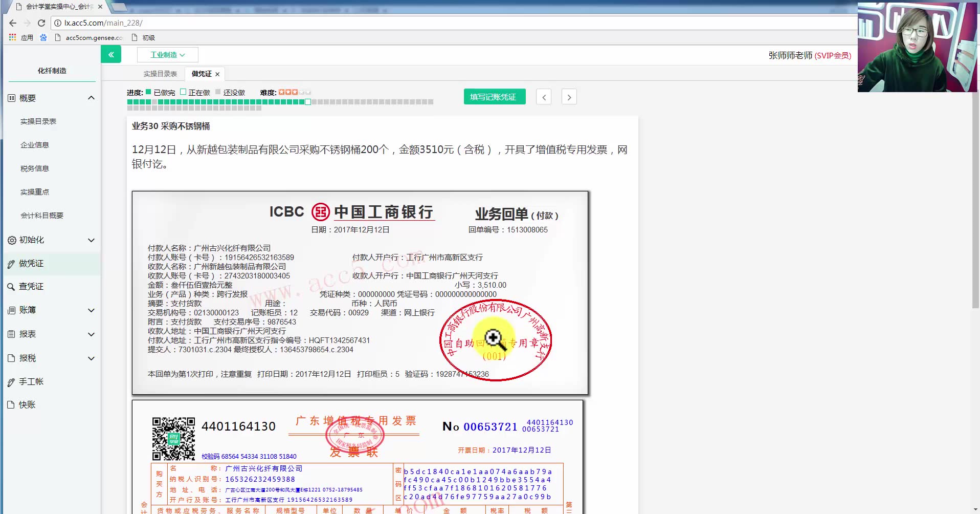Open the Baidu paw bookmark icon
Screen dimensions: 980x514
[43, 37]
